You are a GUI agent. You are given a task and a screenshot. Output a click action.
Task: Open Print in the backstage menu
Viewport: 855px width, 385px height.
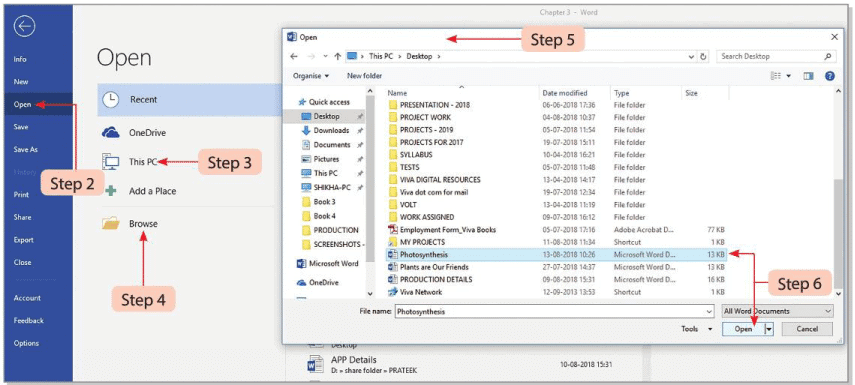[21, 195]
